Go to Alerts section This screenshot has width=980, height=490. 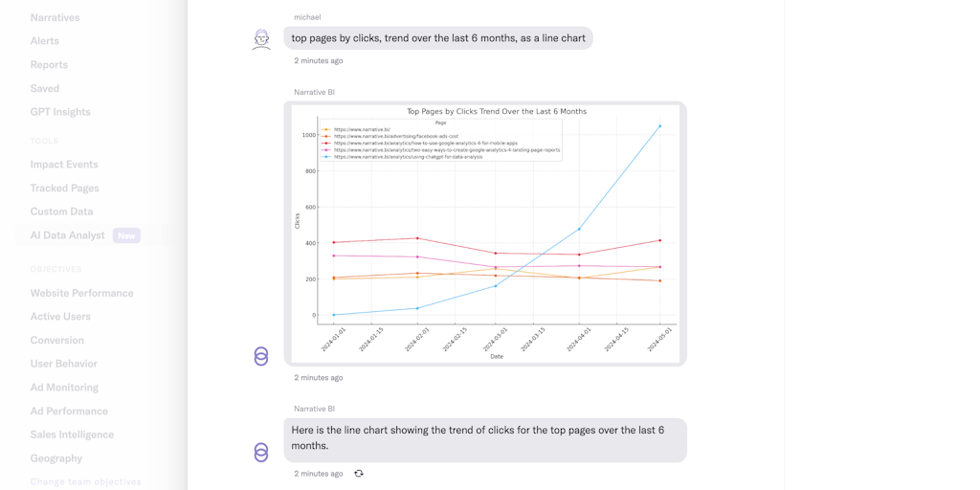(44, 41)
